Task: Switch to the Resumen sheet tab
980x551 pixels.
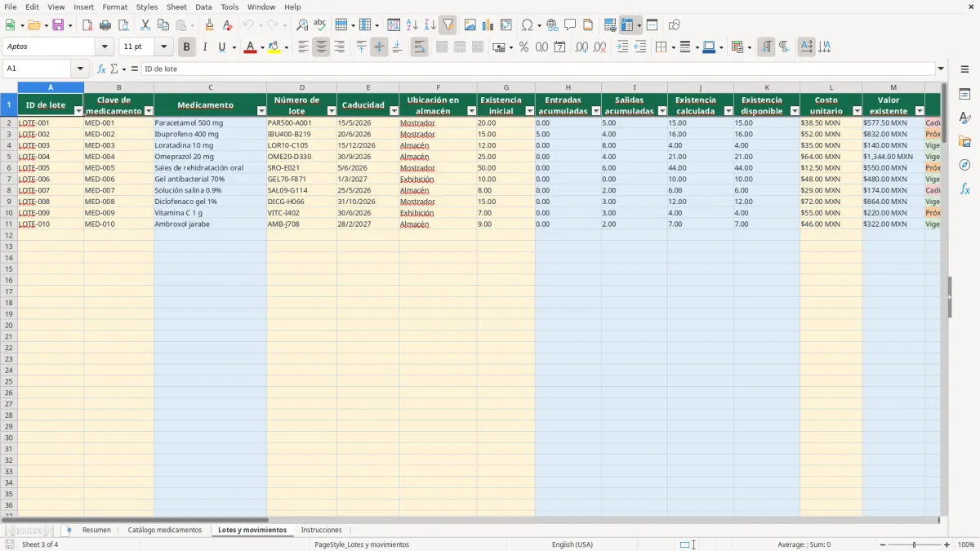Action: click(x=96, y=531)
